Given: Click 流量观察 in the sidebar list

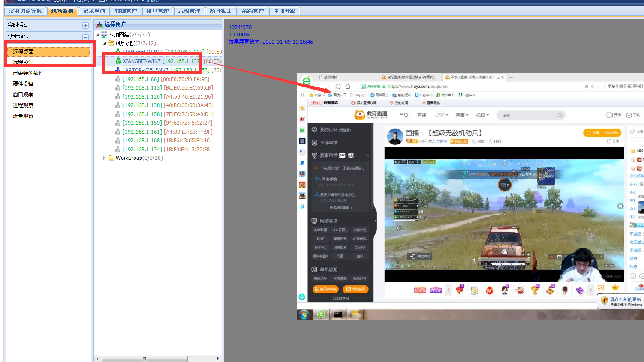Looking at the screenshot, I should (23, 116).
